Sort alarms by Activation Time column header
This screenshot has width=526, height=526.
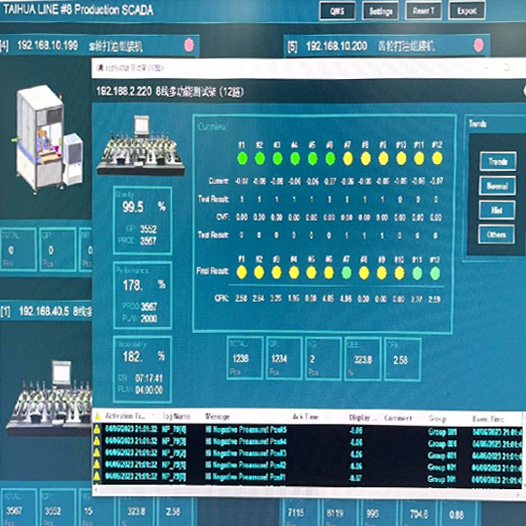click(x=125, y=416)
